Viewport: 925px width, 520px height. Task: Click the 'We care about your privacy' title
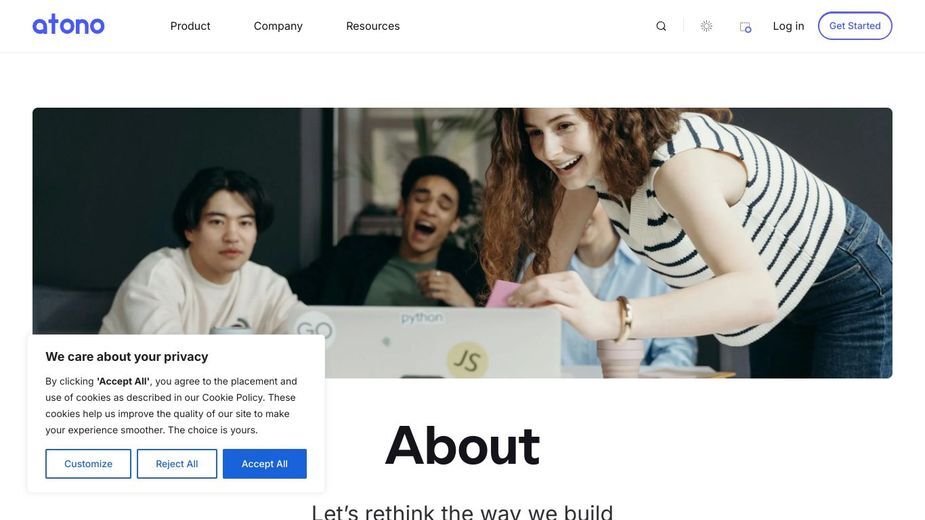[127, 357]
